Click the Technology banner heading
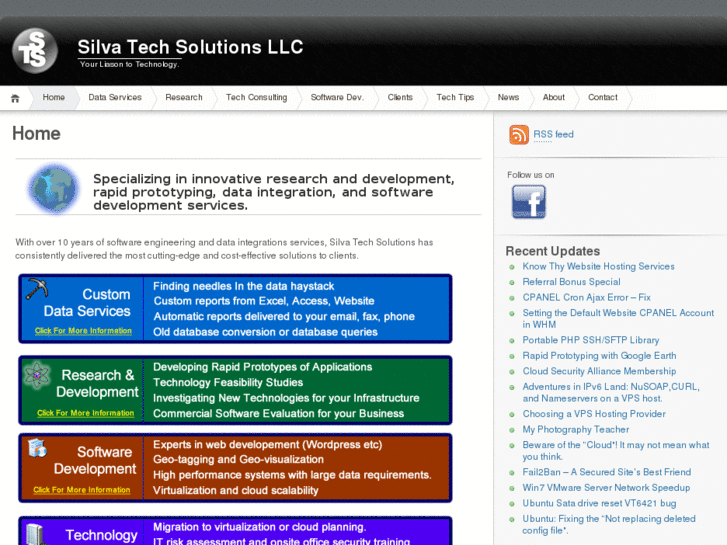Image resolution: width=727 pixels, height=545 pixels. (x=101, y=535)
